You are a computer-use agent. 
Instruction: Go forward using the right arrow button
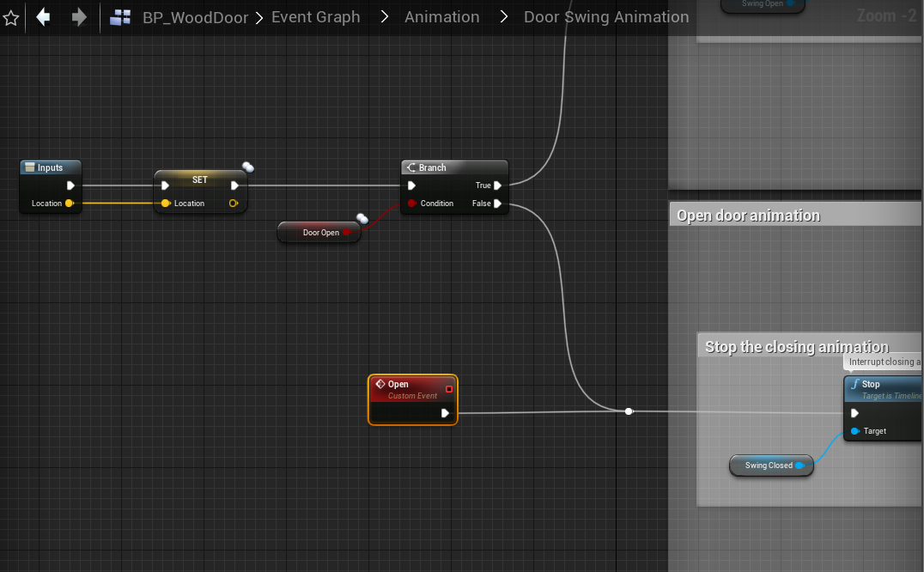pos(78,17)
